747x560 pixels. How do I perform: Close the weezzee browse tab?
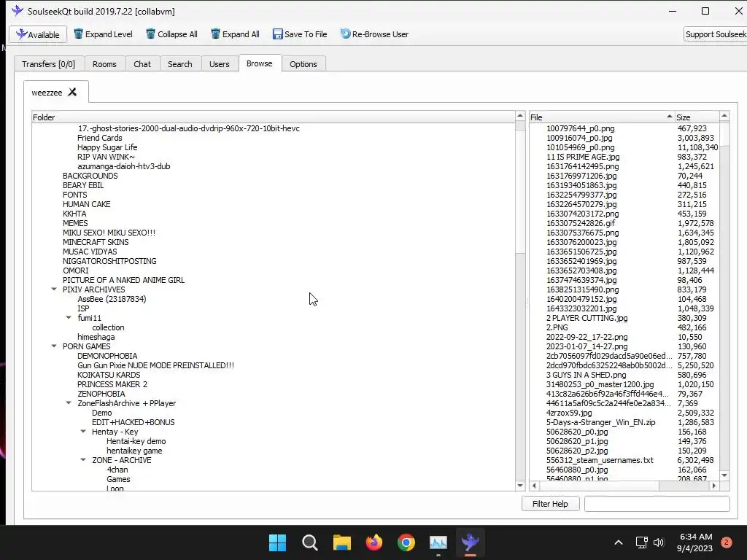click(72, 92)
